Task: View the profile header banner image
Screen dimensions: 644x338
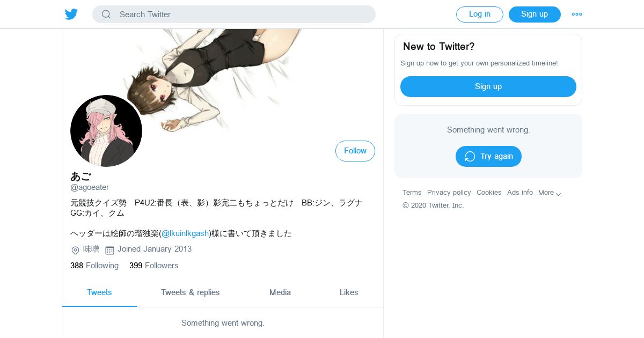Action: pyautogui.click(x=223, y=80)
